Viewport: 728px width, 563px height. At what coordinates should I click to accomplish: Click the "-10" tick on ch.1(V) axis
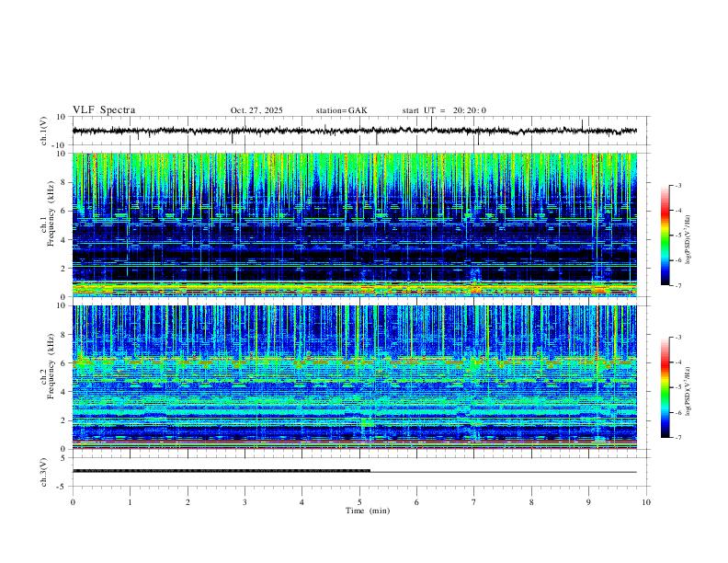pyautogui.click(x=60, y=145)
